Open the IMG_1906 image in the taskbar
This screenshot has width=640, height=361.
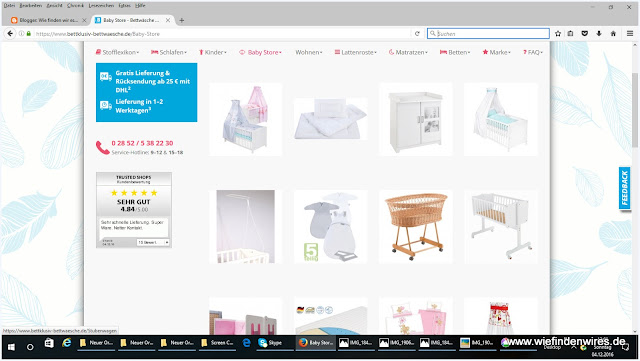pos(396,343)
